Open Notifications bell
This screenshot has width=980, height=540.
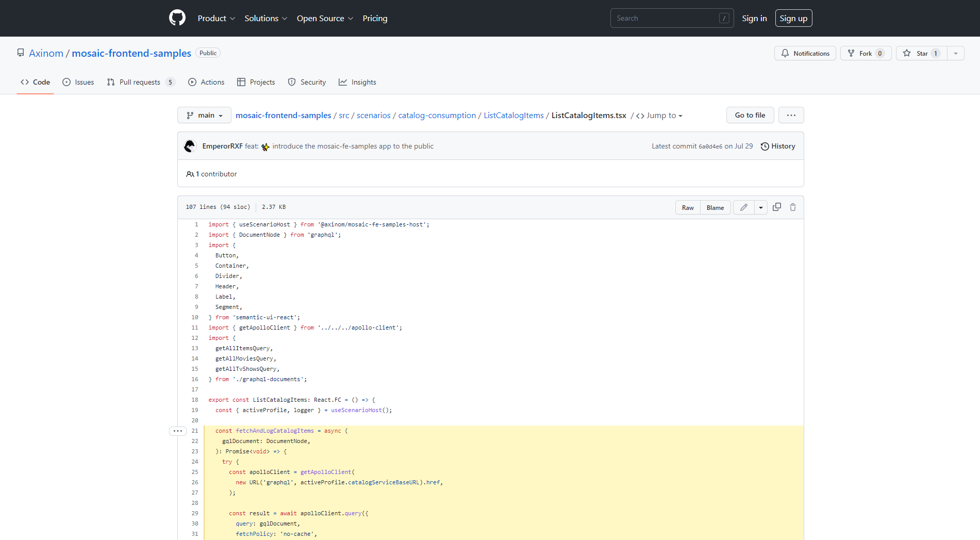tap(805, 53)
